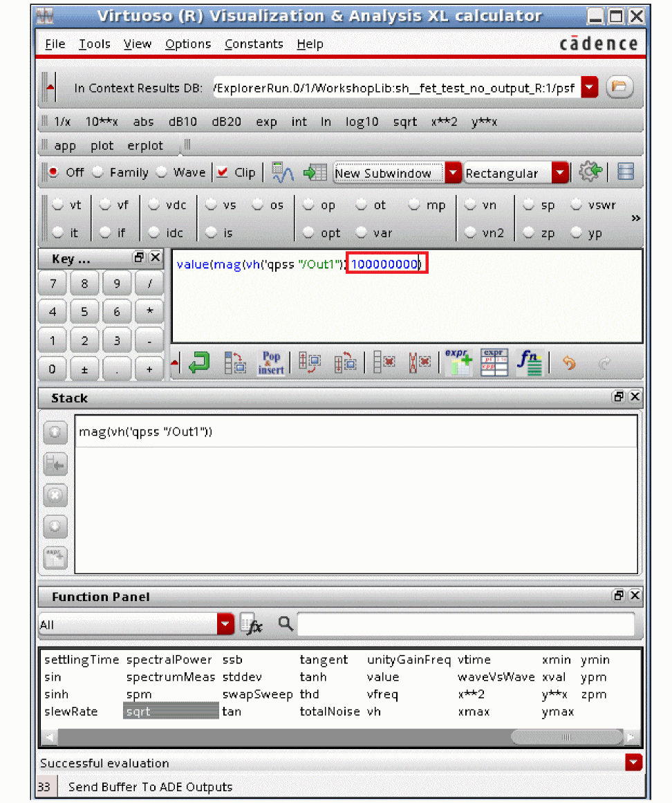Viewport: 672px width, 803px height.
Task: Open the Constants menu
Action: click(254, 44)
